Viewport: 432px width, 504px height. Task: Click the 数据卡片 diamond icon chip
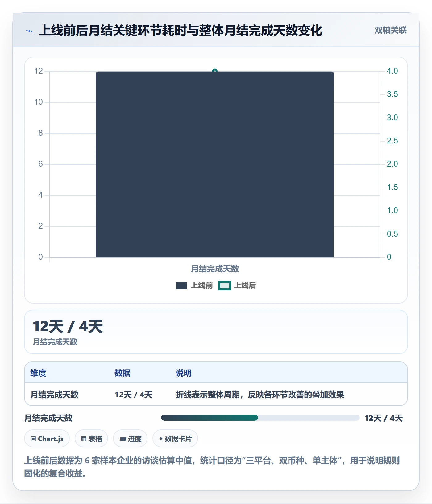(175, 438)
